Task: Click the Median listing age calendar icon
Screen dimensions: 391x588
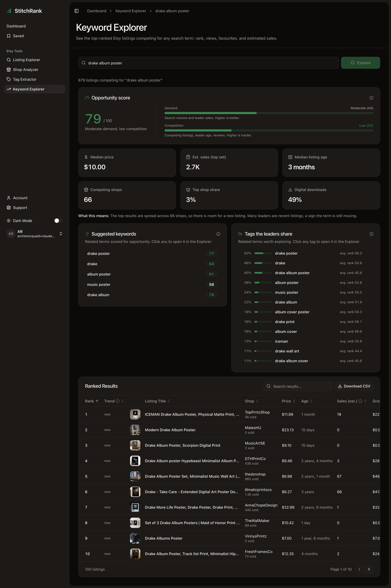Action: point(290,157)
